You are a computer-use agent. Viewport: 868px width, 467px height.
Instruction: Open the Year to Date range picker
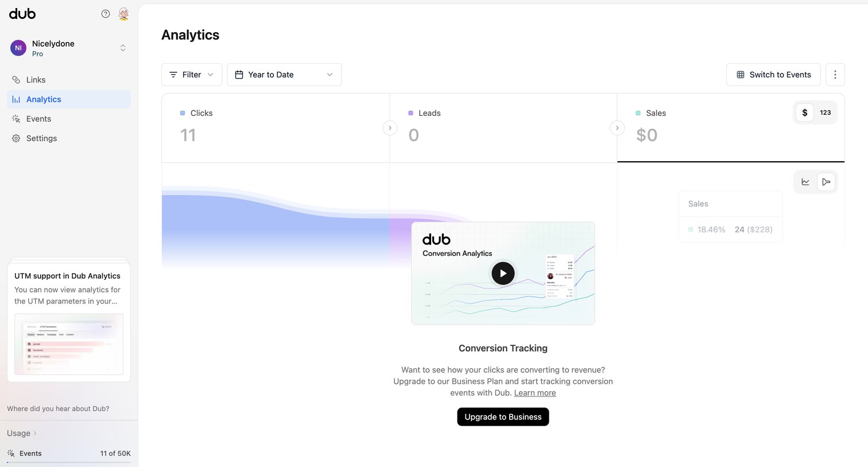point(284,75)
